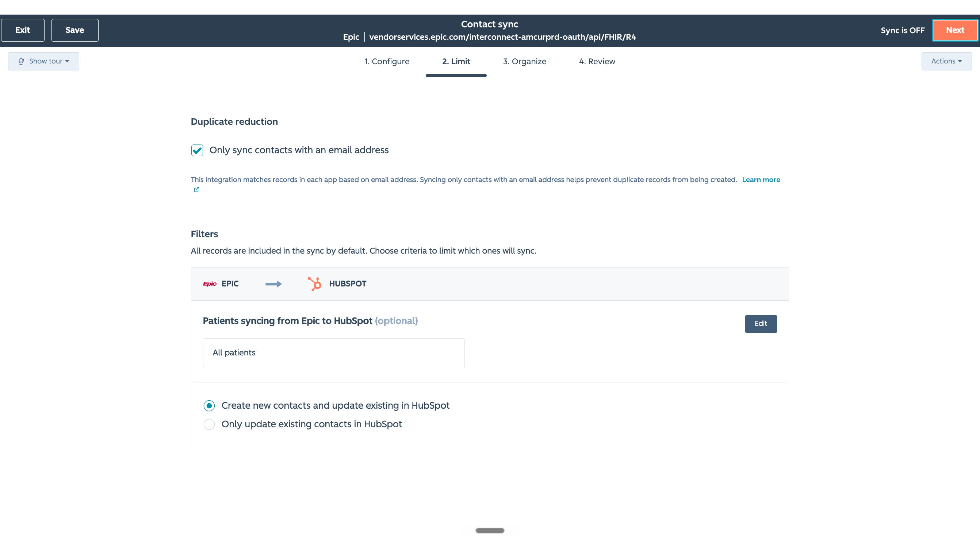980x551 pixels.
Task: Edit the Epic to HubSpot patient filter
Action: [761, 324]
